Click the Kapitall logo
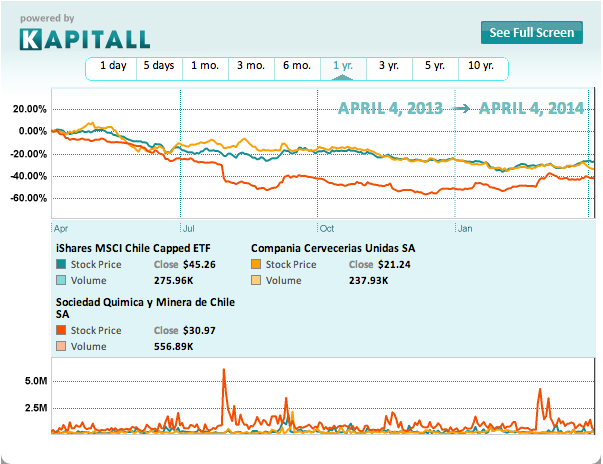This screenshot has height=464, width=603. click(85, 39)
